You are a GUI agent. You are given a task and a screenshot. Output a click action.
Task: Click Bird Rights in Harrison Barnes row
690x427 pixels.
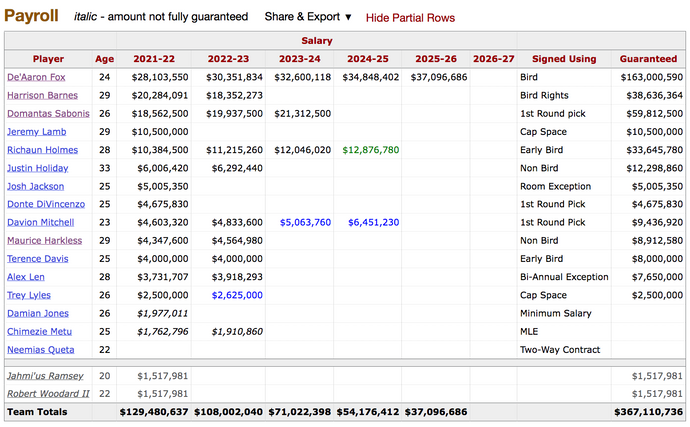[544, 95]
